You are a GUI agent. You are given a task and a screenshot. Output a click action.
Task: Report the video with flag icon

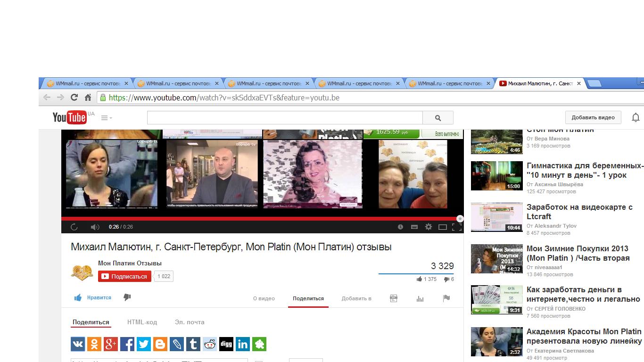click(x=446, y=298)
